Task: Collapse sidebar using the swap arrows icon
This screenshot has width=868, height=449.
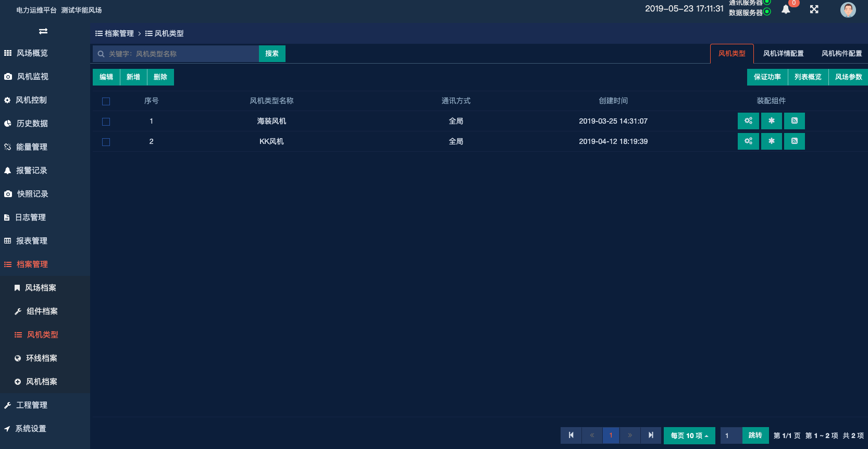Action: (43, 31)
